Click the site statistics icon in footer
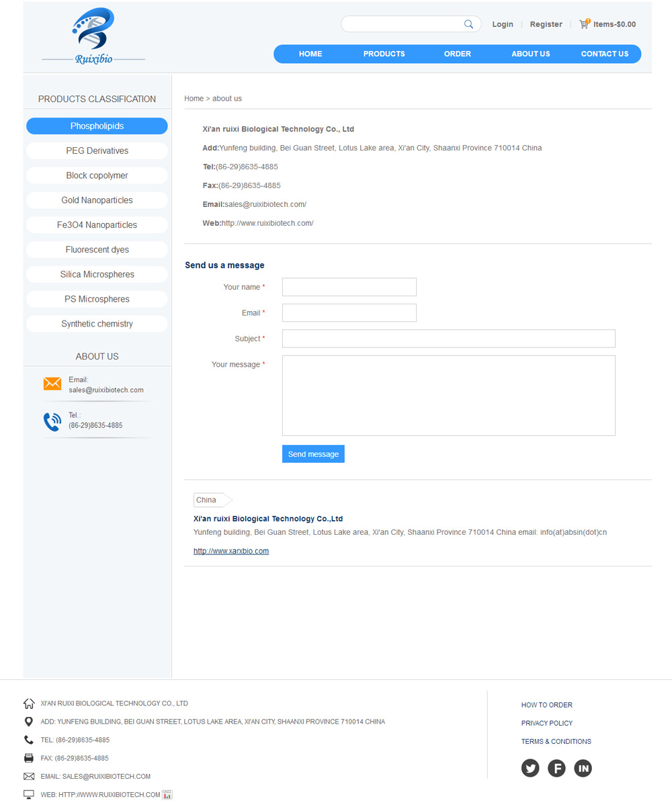672x811 pixels. (167, 794)
